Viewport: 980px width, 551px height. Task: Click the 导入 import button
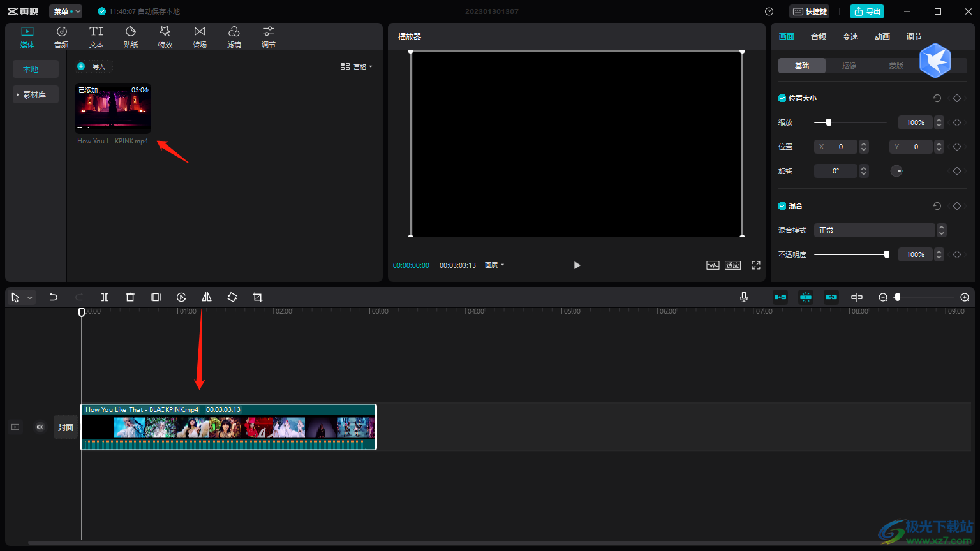[x=94, y=66]
